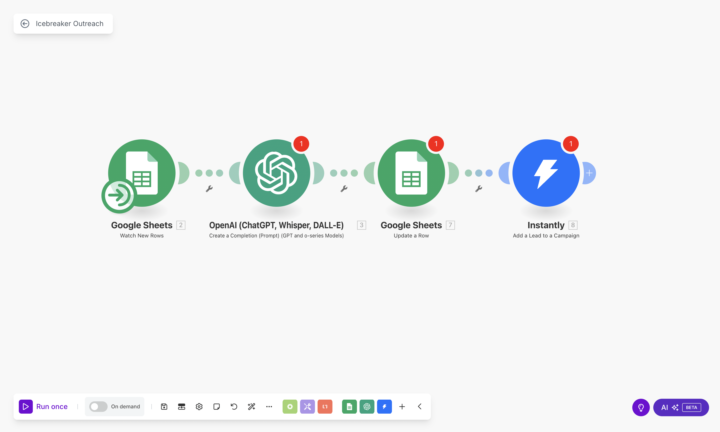
Task: Click the orange text parser icon
Action: 325,407
